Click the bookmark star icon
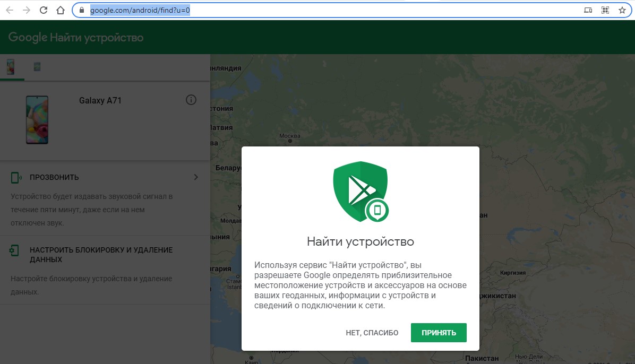The width and height of the screenshot is (635, 364). click(622, 10)
